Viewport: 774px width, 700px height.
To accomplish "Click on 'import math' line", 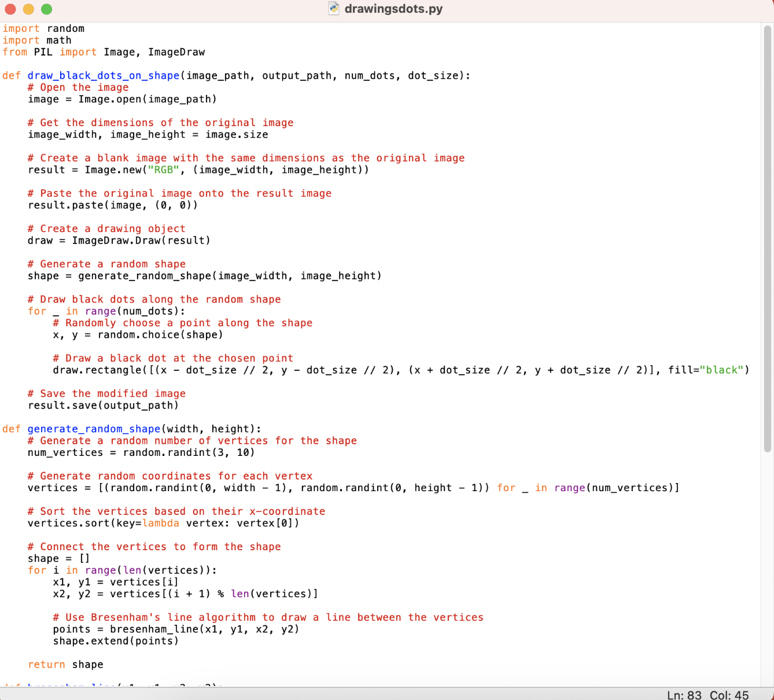I will pyautogui.click(x=37, y=40).
